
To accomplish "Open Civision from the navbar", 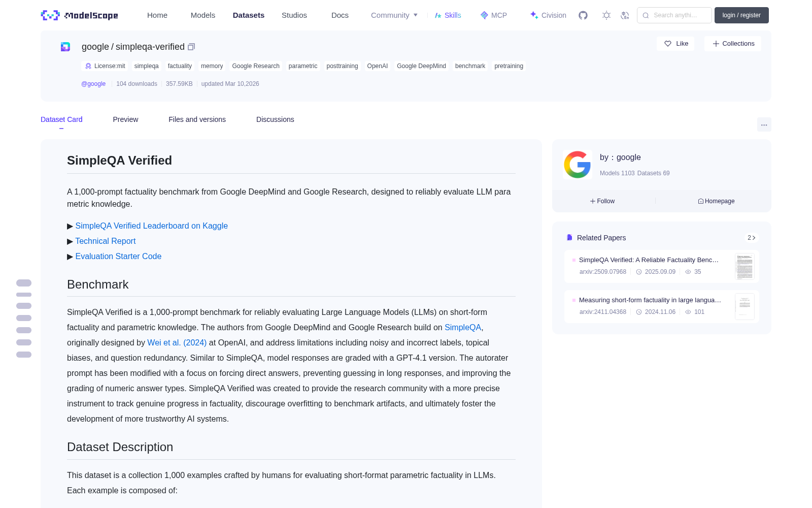I will [548, 15].
